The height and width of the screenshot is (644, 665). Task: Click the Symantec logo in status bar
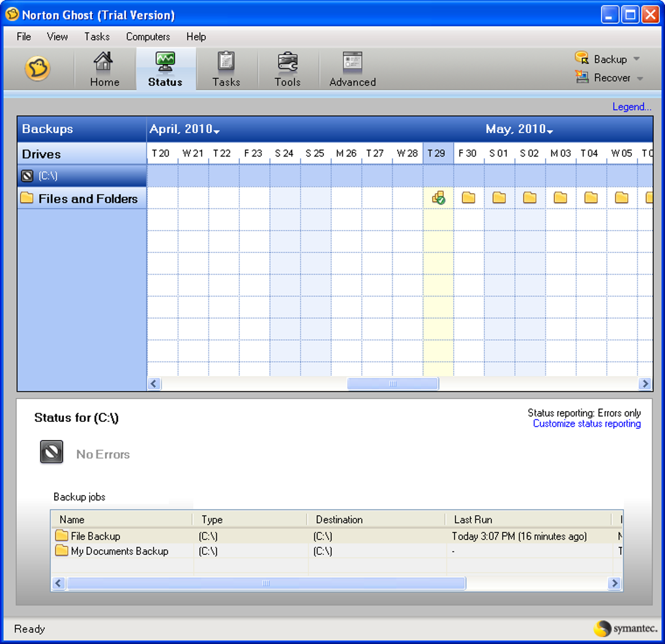(626, 628)
